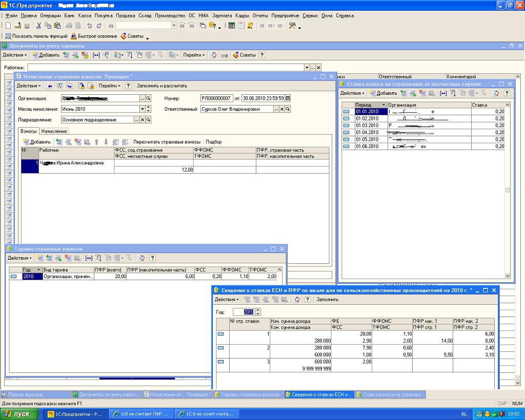Click Показать панель функций icon

(8, 36)
